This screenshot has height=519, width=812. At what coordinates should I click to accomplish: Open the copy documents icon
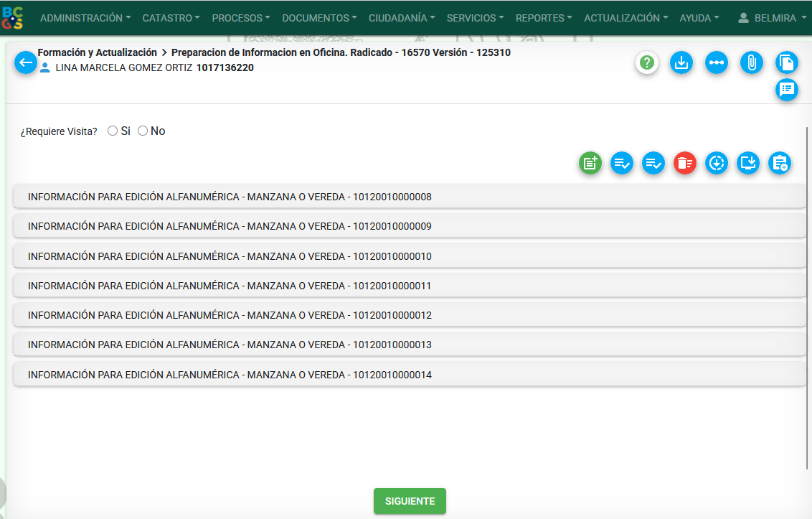(787, 63)
